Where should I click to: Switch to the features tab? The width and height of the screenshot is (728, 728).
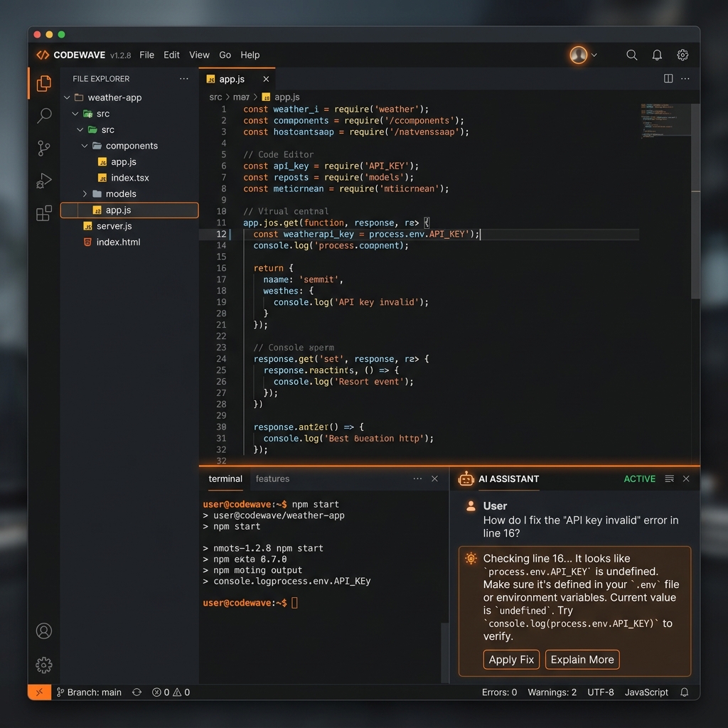coord(272,478)
